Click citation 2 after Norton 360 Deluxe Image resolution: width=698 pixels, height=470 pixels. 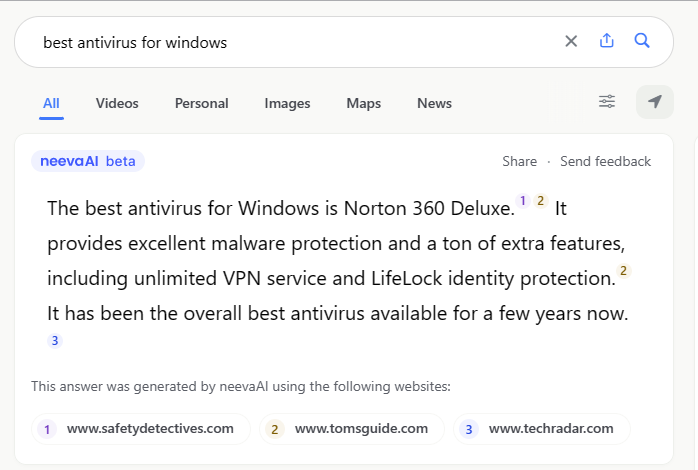click(540, 201)
